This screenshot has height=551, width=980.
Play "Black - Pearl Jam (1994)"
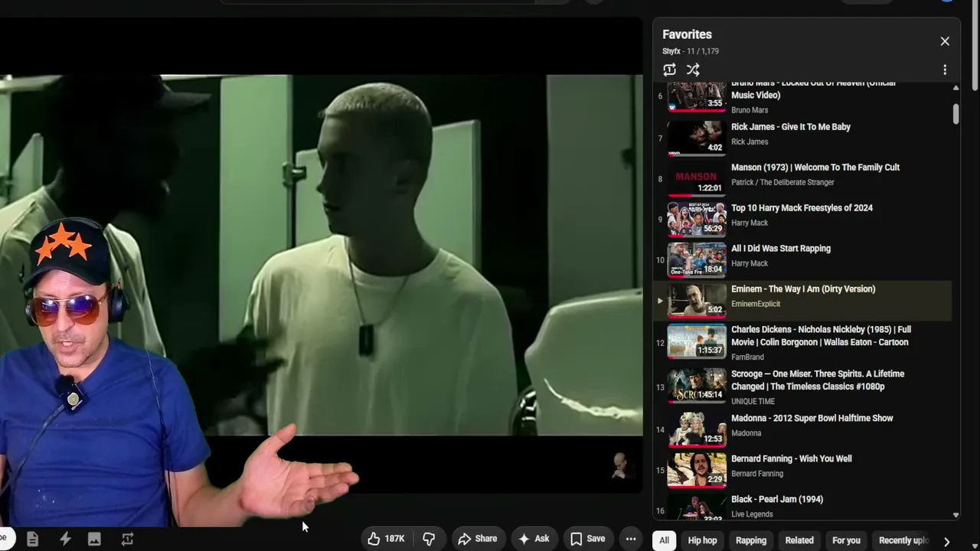pos(777,500)
